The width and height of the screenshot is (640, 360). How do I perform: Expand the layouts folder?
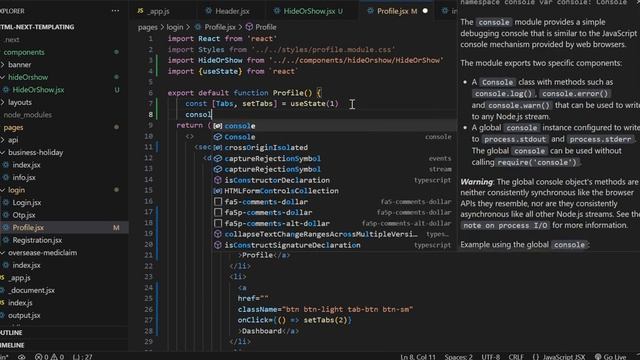click(x=20, y=102)
